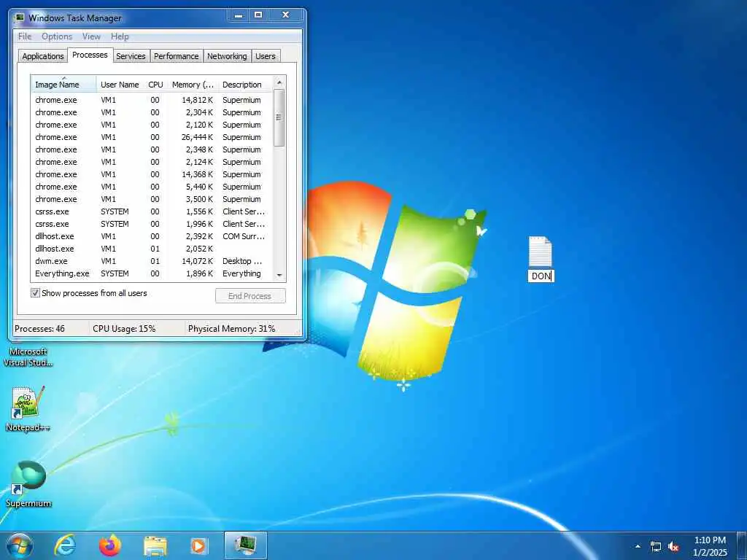Sort by Description column header

coord(245,85)
